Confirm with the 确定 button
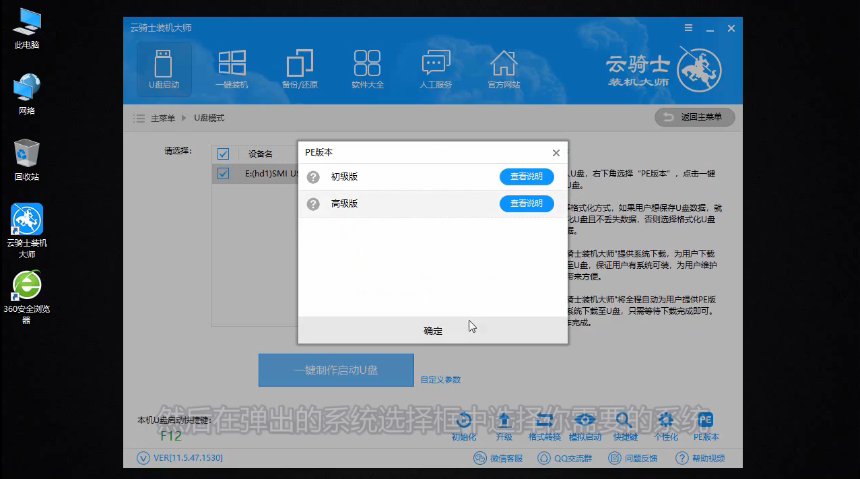 coord(433,330)
